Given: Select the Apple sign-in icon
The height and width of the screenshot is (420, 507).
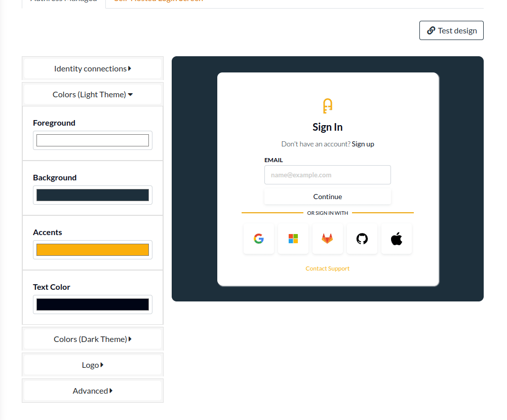Looking at the screenshot, I should (x=397, y=239).
